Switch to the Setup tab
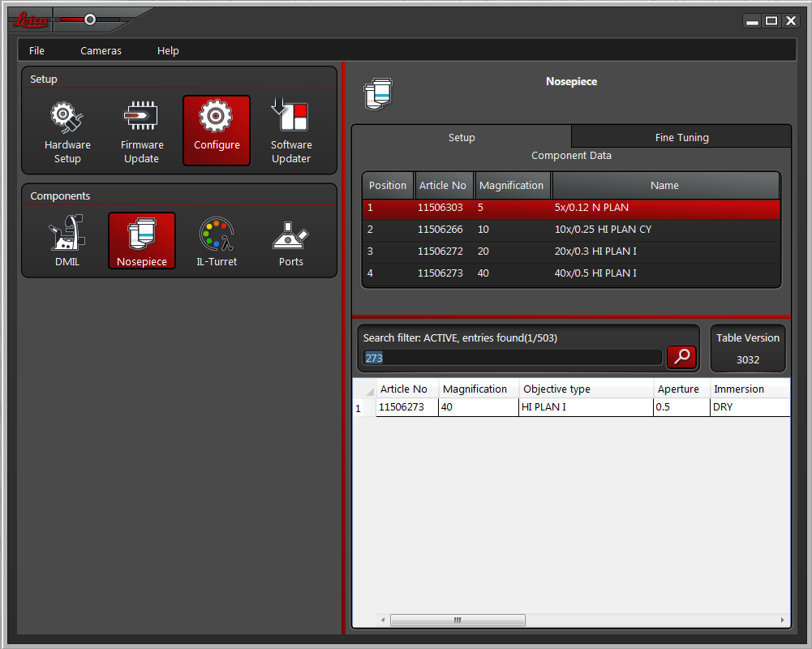 462,137
